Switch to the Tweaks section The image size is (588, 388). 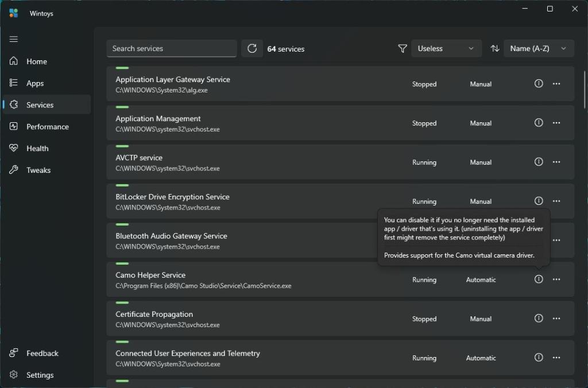pos(38,170)
